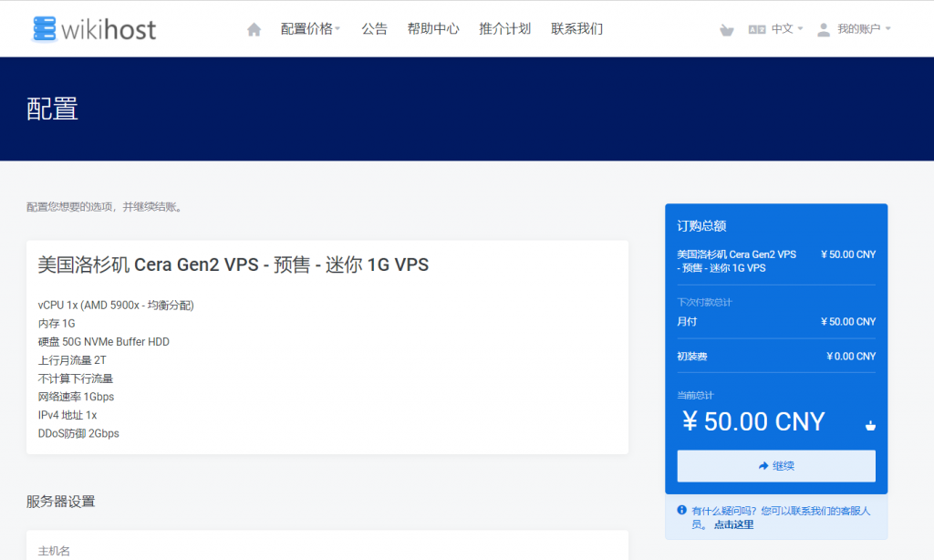Go to the home icon in navbar
The height and width of the screenshot is (560, 934).
pyautogui.click(x=254, y=29)
